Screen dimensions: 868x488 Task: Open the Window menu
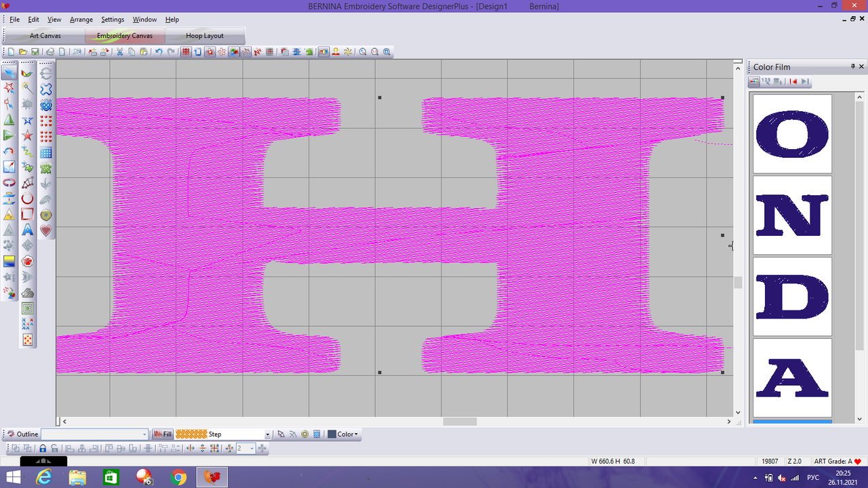pos(144,20)
